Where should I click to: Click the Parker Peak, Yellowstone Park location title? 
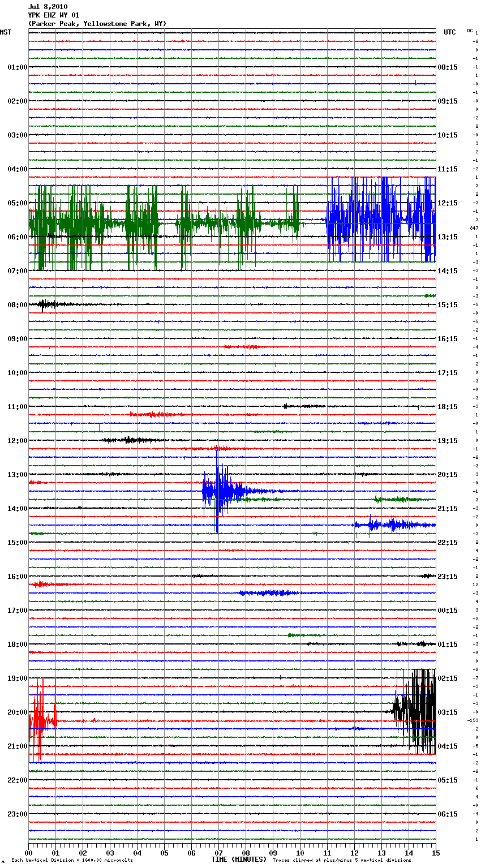[97, 24]
